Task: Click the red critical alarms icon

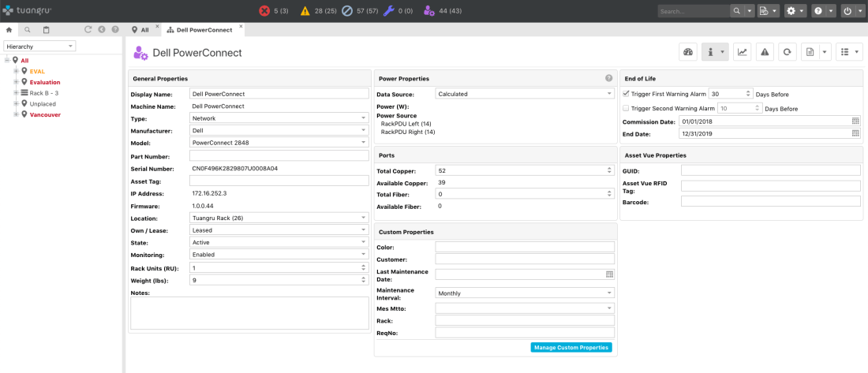Action: pos(264,10)
